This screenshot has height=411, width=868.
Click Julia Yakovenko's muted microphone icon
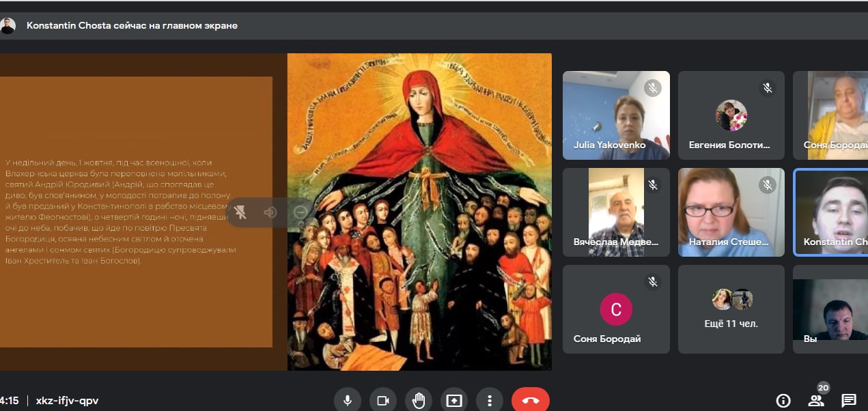pyautogui.click(x=653, y=88)
